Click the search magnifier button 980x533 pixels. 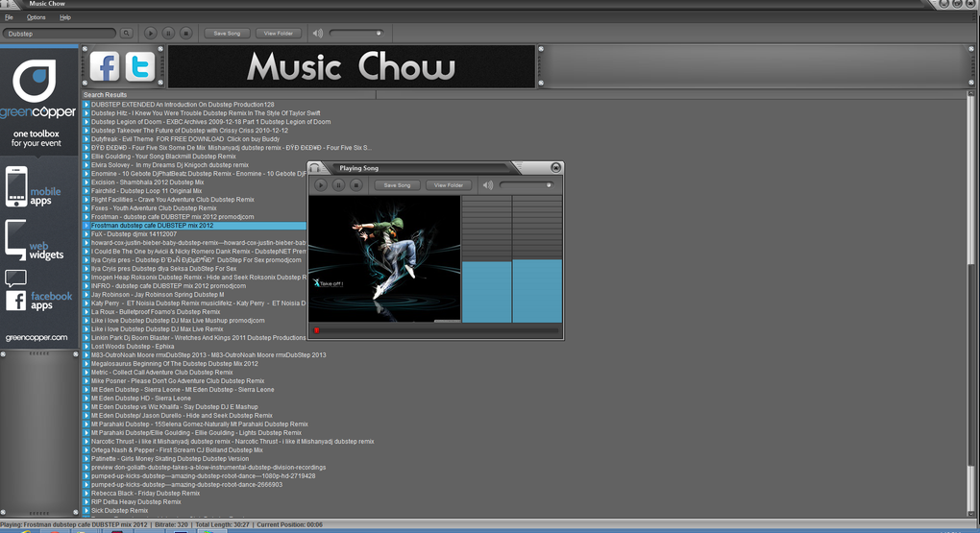pos(126,34)
